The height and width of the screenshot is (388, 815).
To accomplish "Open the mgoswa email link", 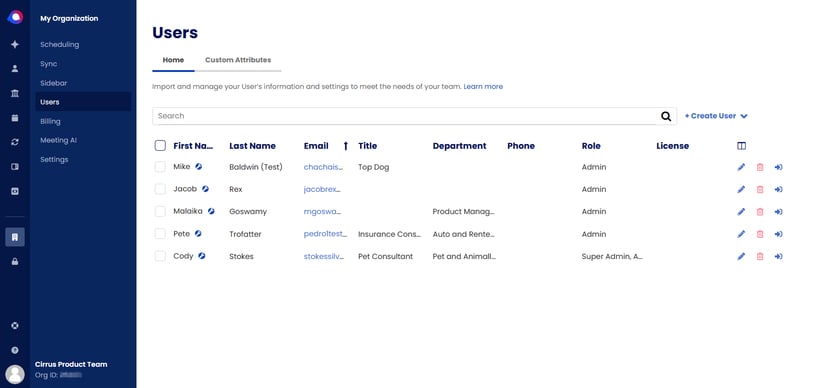I will 321,212.
